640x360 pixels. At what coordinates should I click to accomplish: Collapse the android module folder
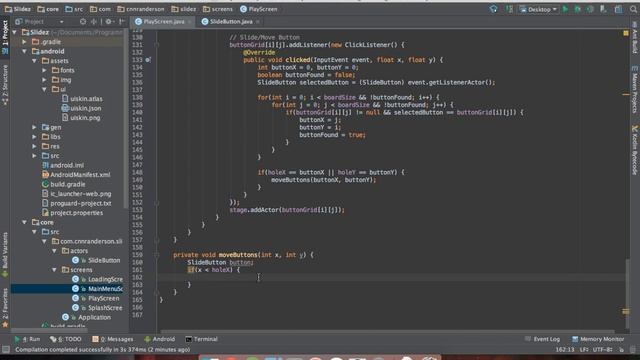pos(24,51)
